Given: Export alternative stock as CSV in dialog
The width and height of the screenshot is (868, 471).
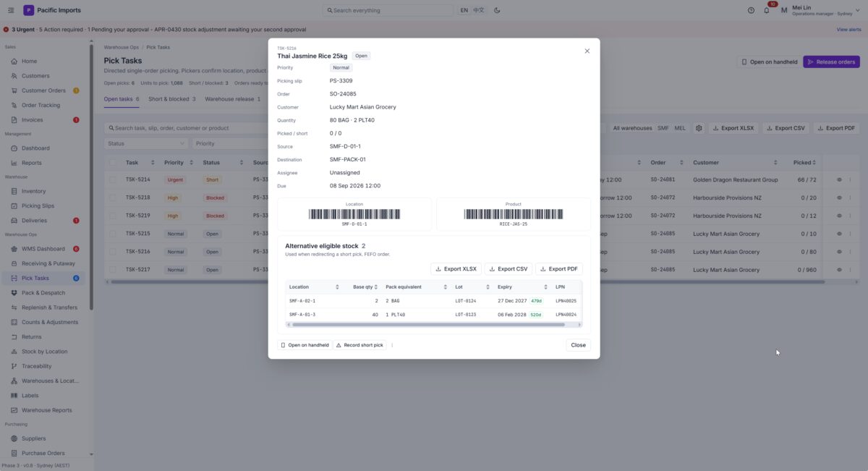Looking at the screenshot, I should [509, 268].
